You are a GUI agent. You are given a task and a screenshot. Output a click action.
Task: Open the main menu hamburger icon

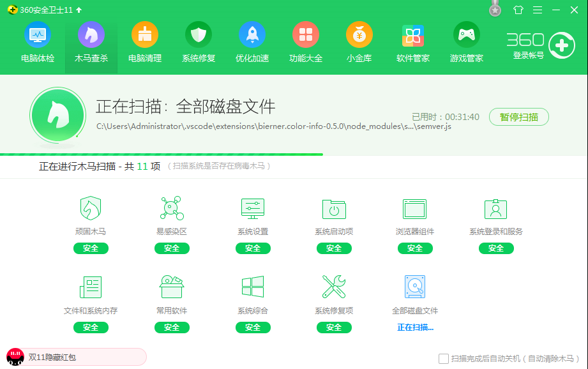[538, 10]
